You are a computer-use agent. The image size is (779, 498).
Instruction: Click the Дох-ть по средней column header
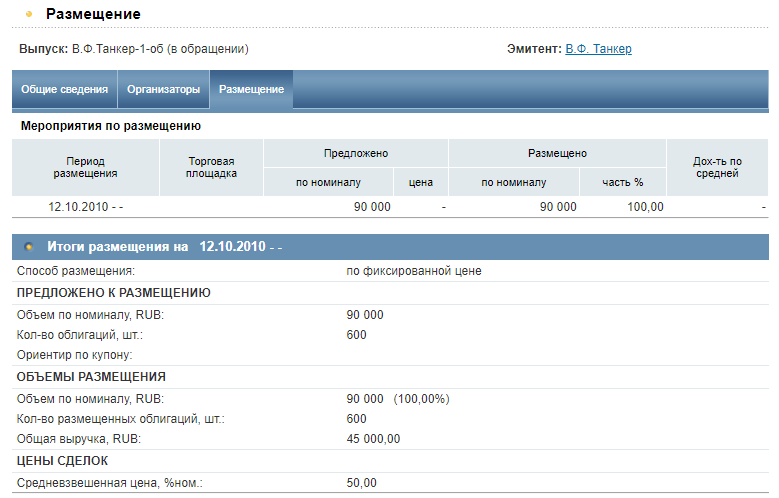[x=717, y=167]
